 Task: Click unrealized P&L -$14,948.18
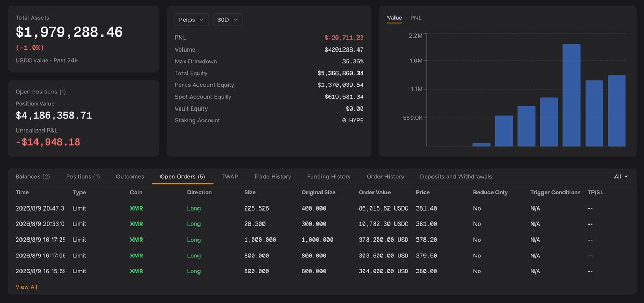tap(48, 142)
